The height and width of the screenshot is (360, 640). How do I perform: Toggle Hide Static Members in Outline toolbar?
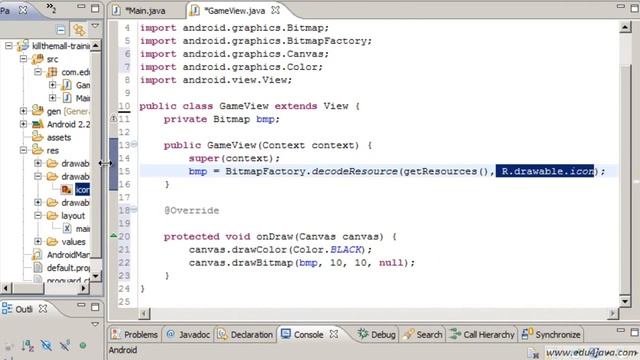point(64,346)
